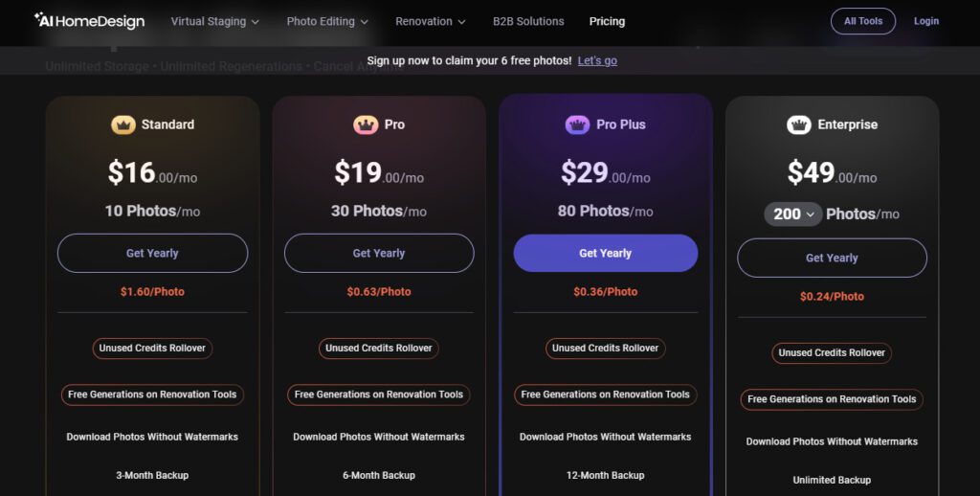This screenshot has width=980, height=496.
Task: Click the Enterprise plan crown icon
Action: (798, 124)
